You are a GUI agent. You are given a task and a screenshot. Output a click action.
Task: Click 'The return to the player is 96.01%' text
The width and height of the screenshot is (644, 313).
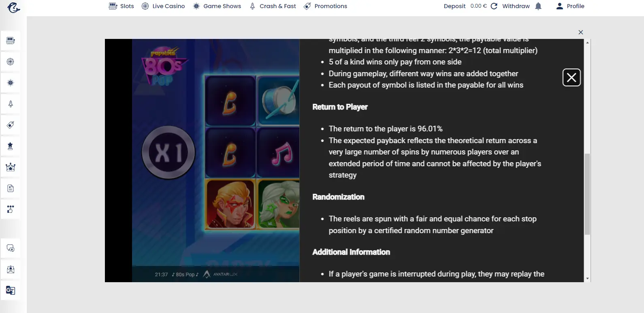(x=386, y=129)
